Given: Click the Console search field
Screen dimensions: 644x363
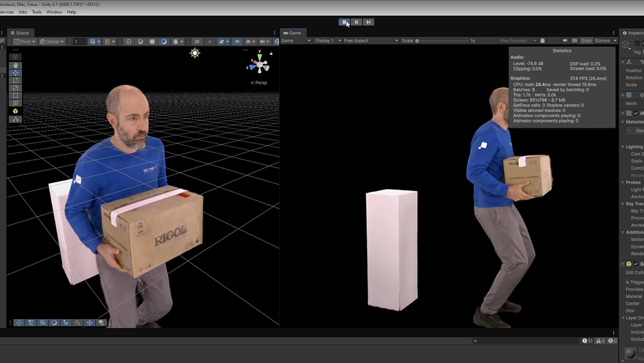Looking at the screenshot, I should point(525,341).
